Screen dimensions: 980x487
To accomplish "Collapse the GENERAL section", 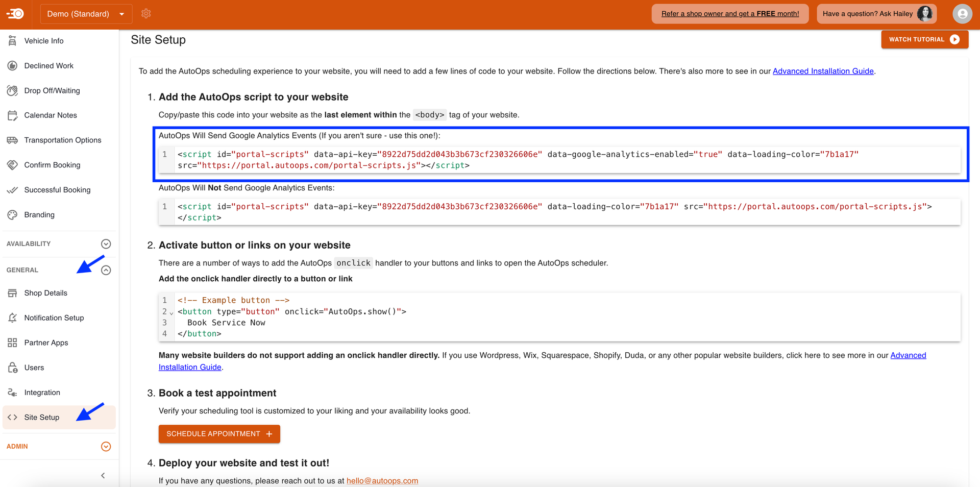I will pos(106,270).
